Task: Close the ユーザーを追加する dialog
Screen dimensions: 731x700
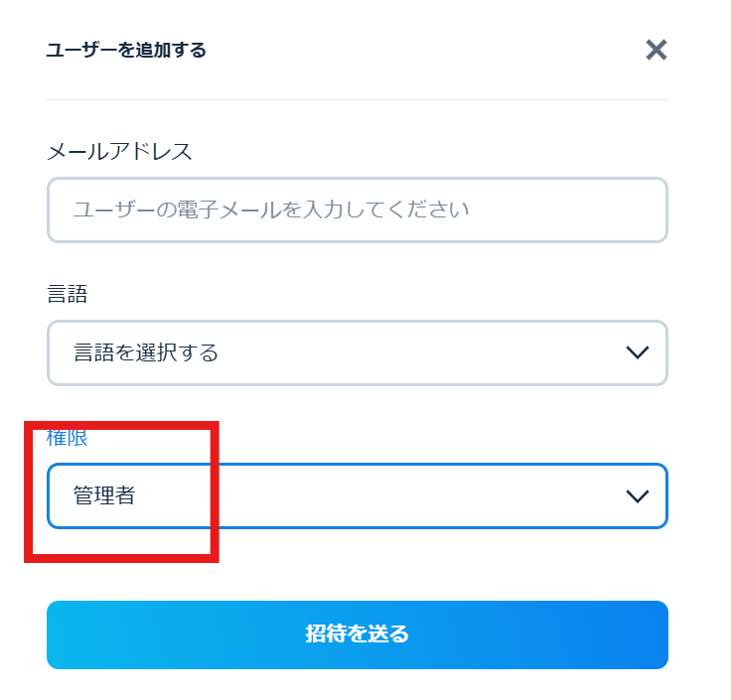Action: coord(656,50)
